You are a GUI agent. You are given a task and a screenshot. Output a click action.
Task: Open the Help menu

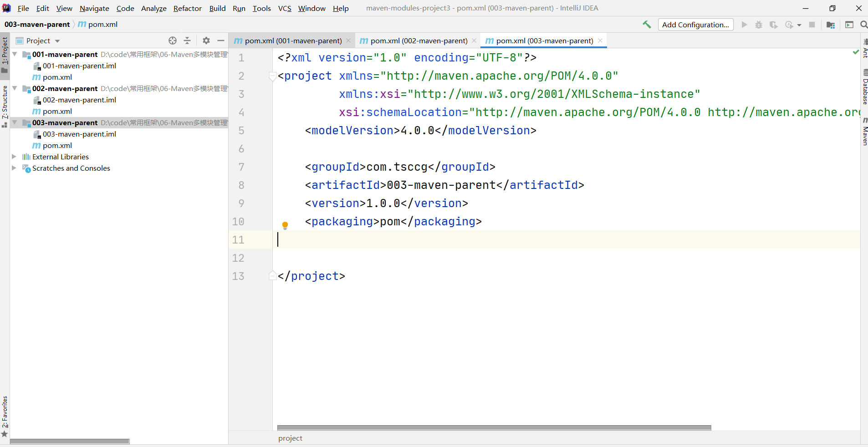coord(341,8)
